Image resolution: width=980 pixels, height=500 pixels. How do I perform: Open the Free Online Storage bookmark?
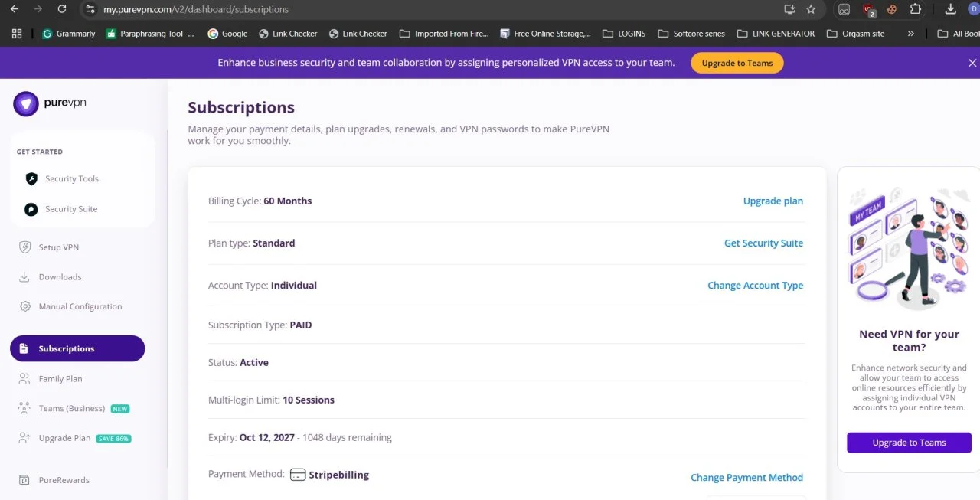545,34
